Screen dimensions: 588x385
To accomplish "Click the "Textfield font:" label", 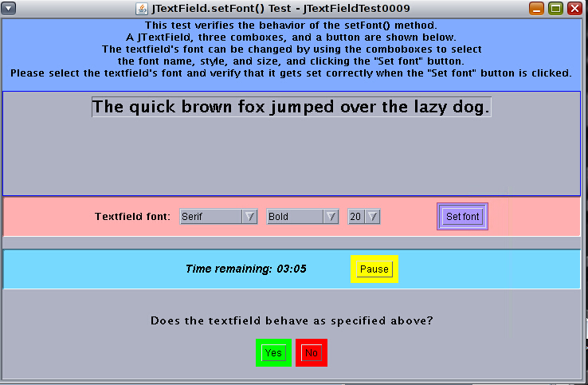I will point(132,217).
